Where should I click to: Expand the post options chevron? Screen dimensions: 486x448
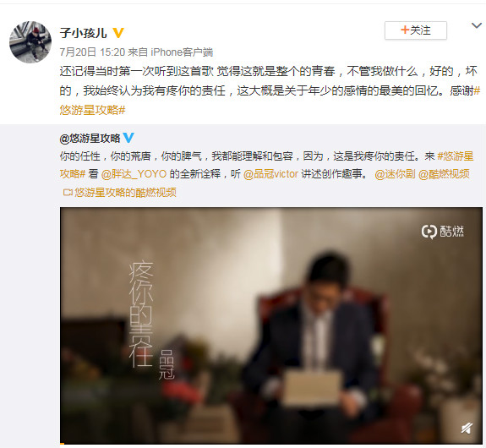tap(477, 25)
